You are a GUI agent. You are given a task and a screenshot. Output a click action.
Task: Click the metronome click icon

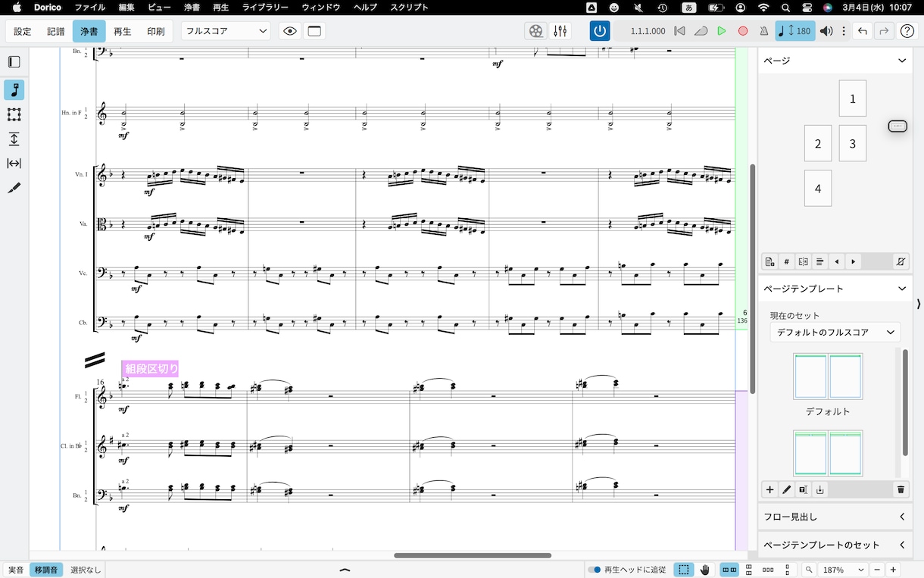[763, 31]
